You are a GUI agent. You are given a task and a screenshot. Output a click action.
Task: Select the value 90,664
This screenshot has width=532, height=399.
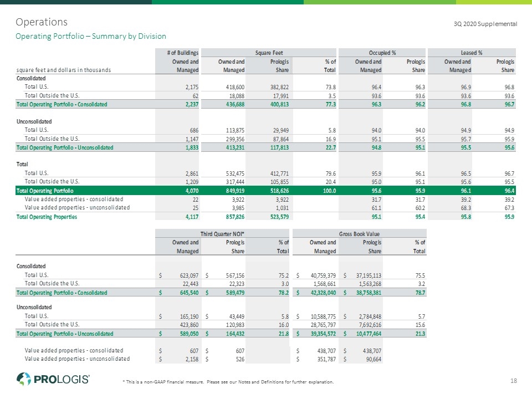374,359
